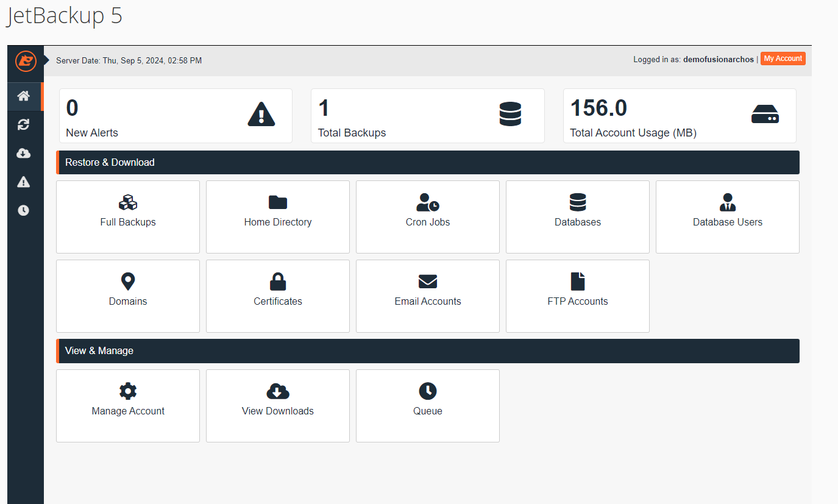
Task: Click the Home Directory folder icon
Action: point(278,202)
